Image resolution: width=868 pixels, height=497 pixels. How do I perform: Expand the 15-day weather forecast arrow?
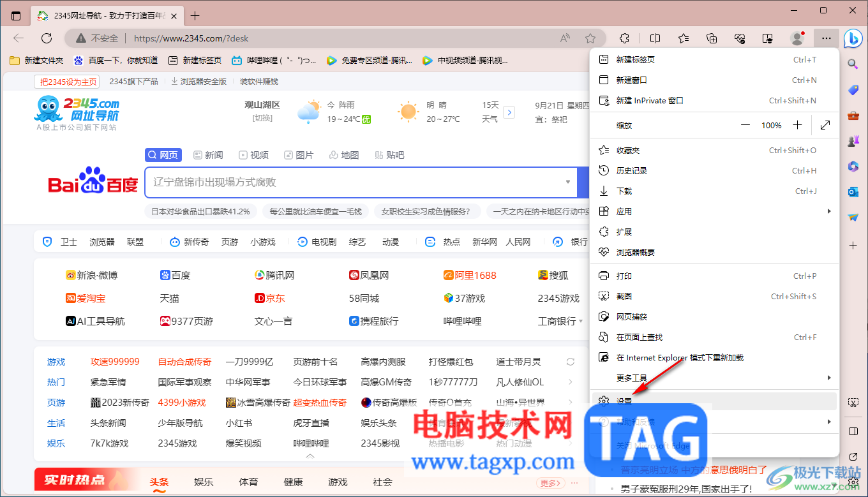[x=509, y=112]
